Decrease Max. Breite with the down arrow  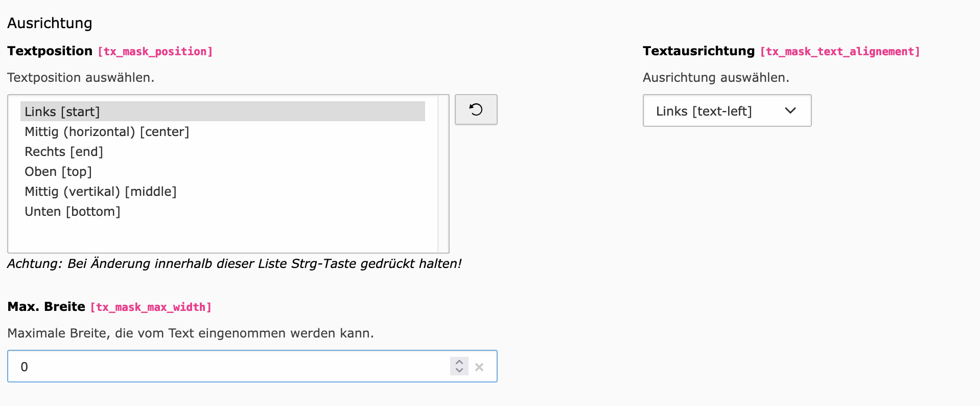pyautogui.click(x=459, y=370)
